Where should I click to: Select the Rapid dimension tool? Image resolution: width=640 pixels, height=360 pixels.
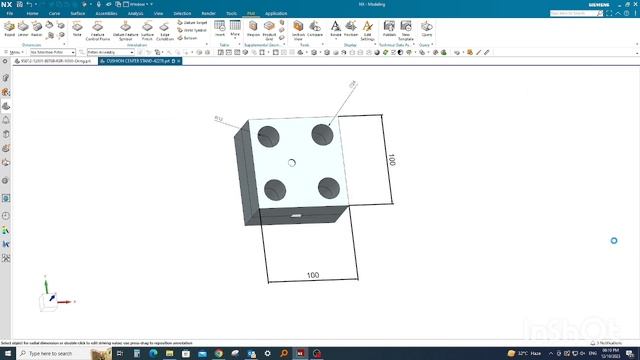pyautogui.click(x=9, y=29)
